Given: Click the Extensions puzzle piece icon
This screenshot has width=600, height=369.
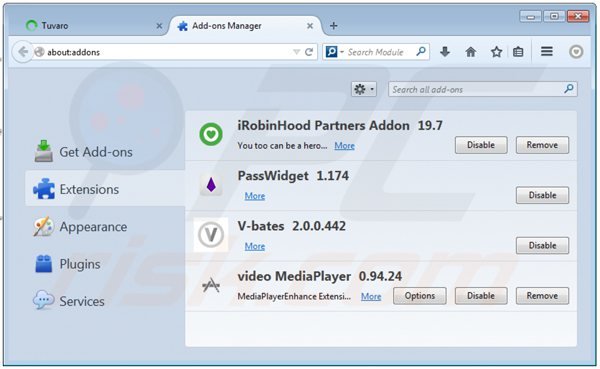Looking at the screenshot, I should pos(44,189).
